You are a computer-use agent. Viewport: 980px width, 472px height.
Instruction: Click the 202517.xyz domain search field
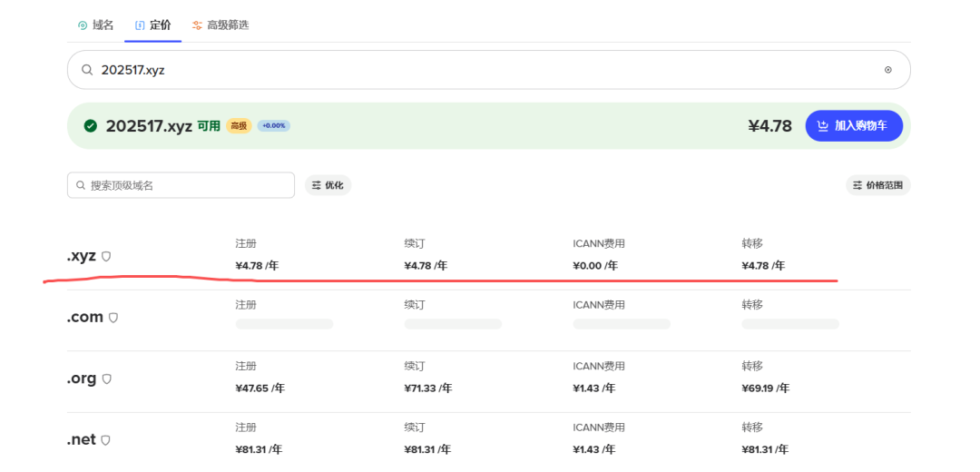coord(481,70)
